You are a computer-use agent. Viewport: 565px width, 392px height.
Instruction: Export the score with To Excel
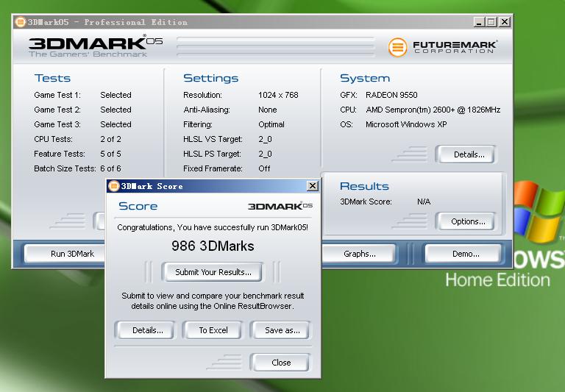tap(213, 330)
